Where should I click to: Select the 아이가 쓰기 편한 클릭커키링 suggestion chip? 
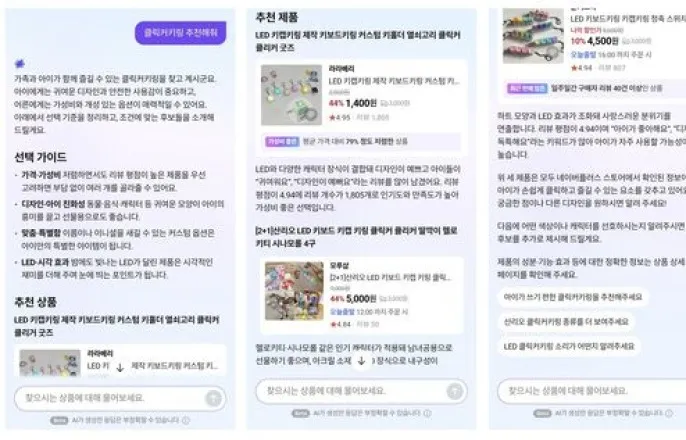click(x=573, y=297)
